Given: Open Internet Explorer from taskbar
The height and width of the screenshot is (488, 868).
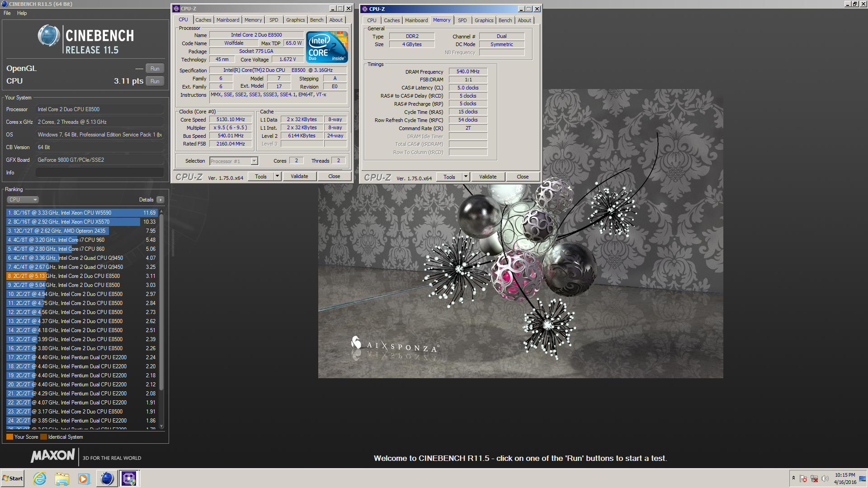Looking at the screenshot, I should pyautogui.click(x=40, y=479).
